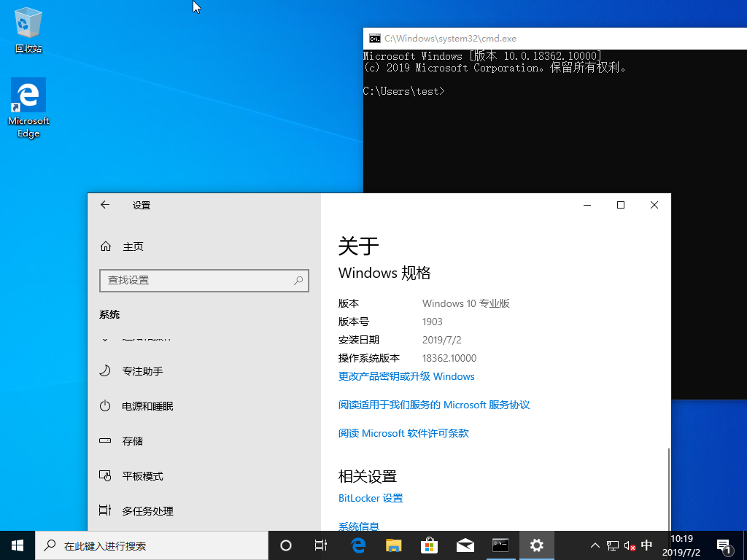Select 存储 in the sidebar

[x=204, y=441]
